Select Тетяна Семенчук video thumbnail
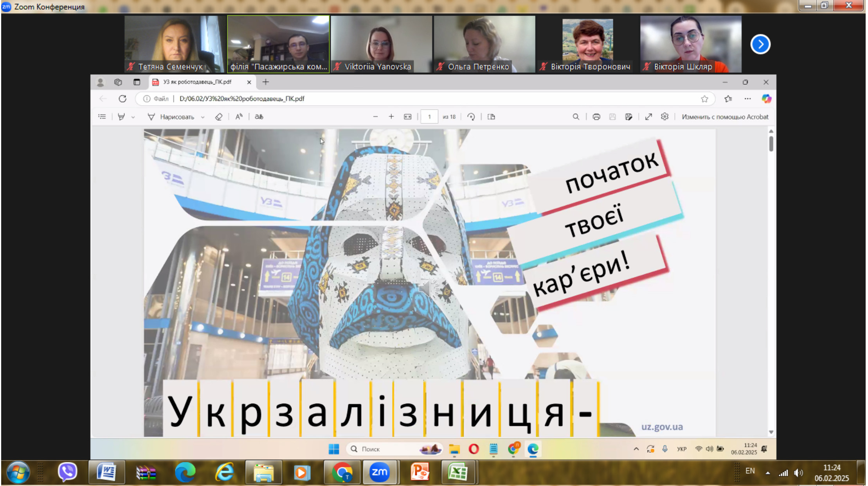 (x=175, y=44)
